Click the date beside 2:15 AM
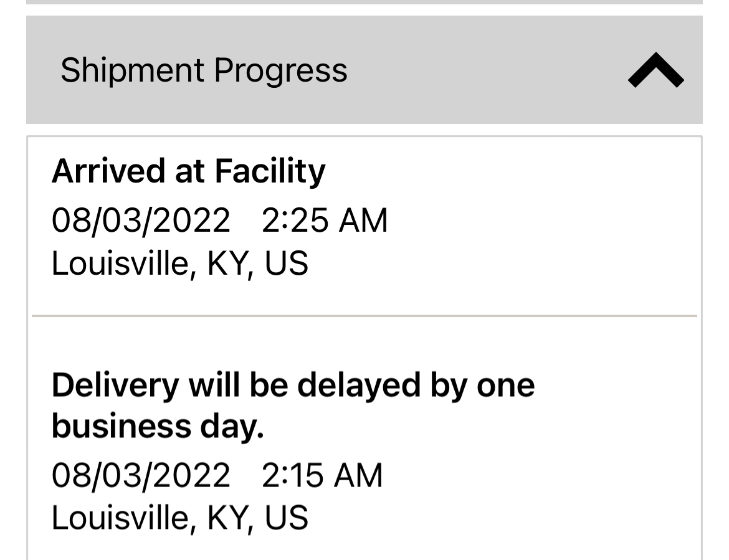This screenshot has height=560, width=729. click(x=141, y=475)
